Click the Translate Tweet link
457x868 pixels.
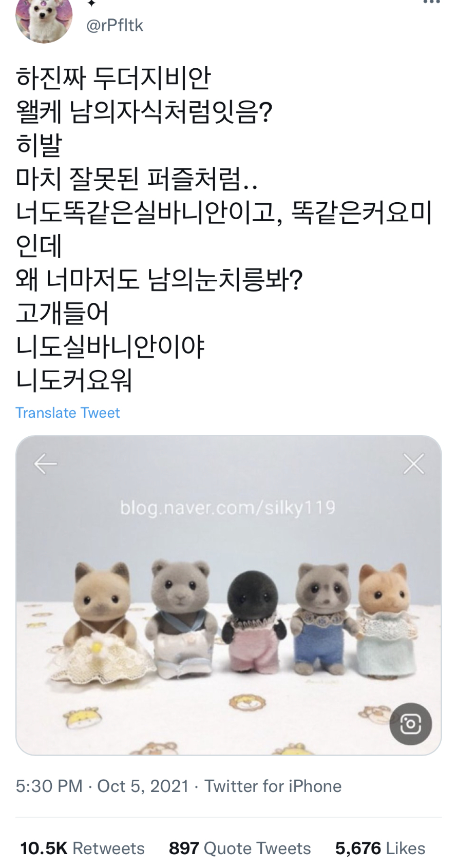[67, 413]
